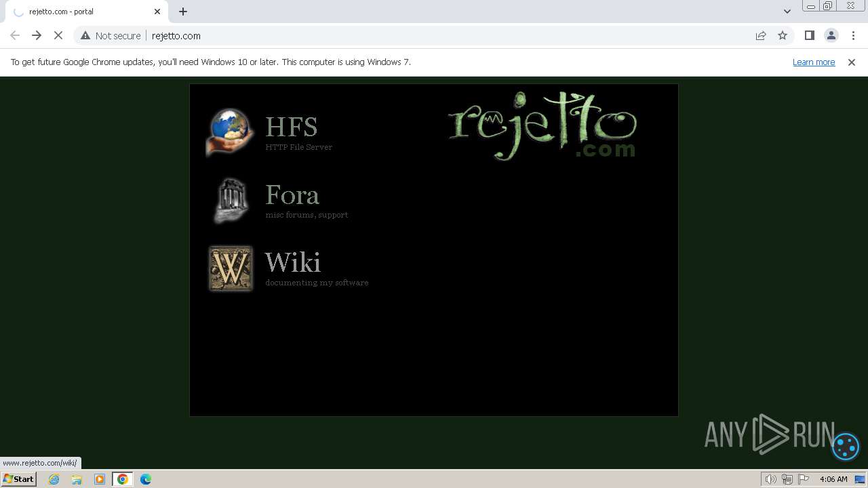This screenshot has height=488, width=868.
Task: Click the Wiki heading link
Action: click(x=293, y=262)
